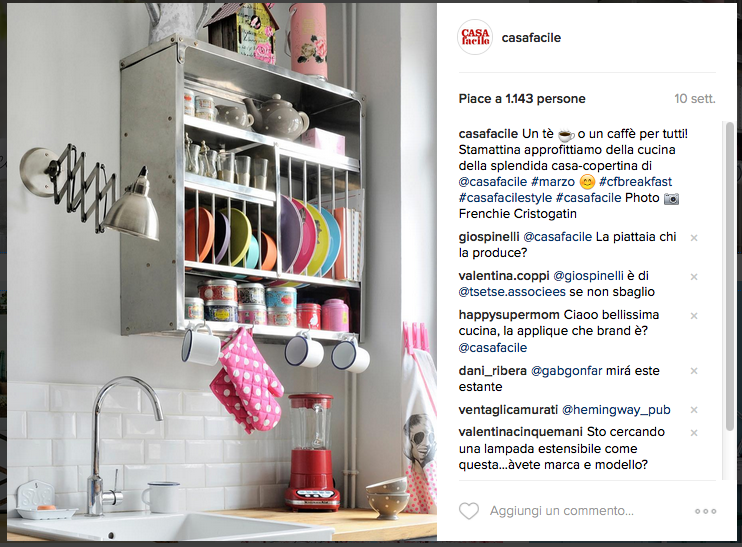Remove happysupermom's comment using the X
This screenshot has width=742, height=547.
(694, 316)
